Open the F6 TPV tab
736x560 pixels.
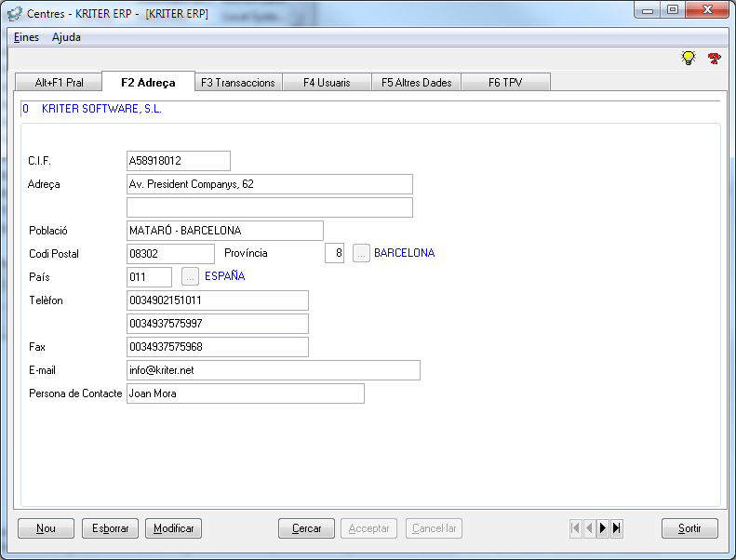click(x=505, y=82)
